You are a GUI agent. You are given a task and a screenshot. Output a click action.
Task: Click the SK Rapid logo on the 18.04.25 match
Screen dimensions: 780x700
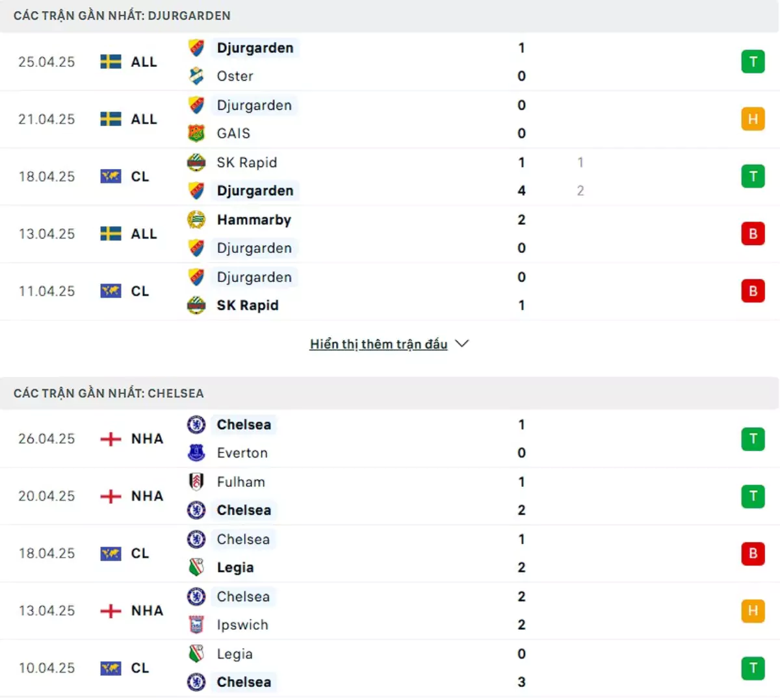coord(196,162)
